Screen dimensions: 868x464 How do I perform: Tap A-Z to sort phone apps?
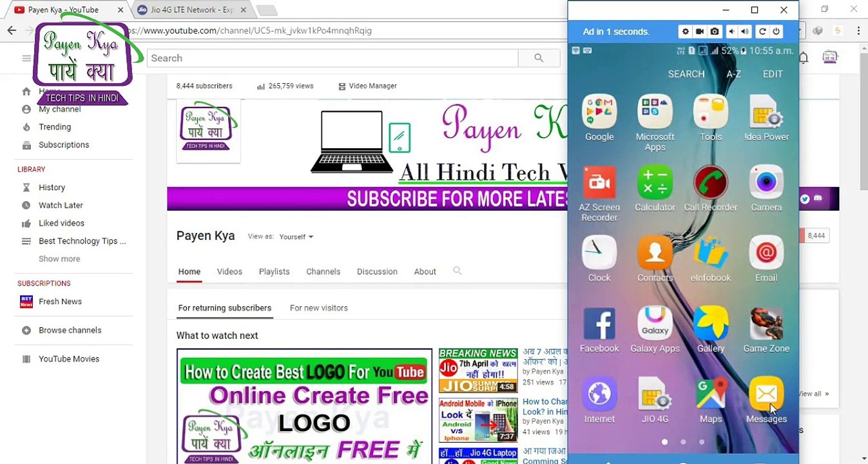coord(733,74)
